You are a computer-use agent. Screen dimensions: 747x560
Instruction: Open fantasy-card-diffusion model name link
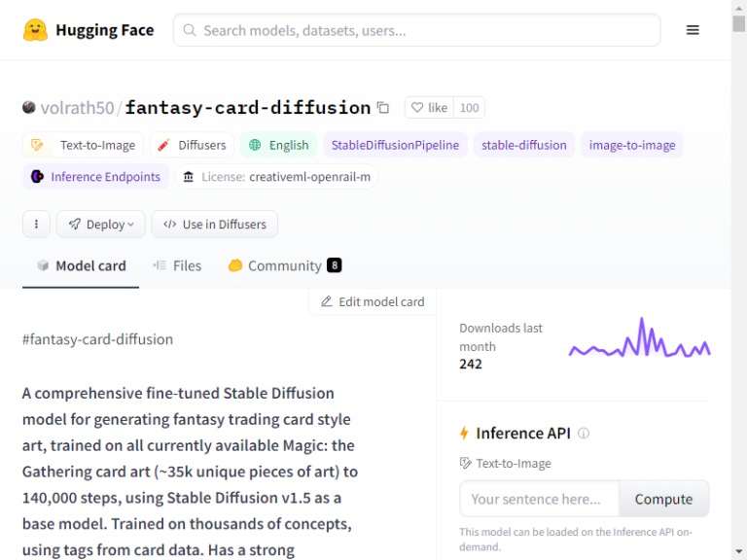tap(248, 108)
